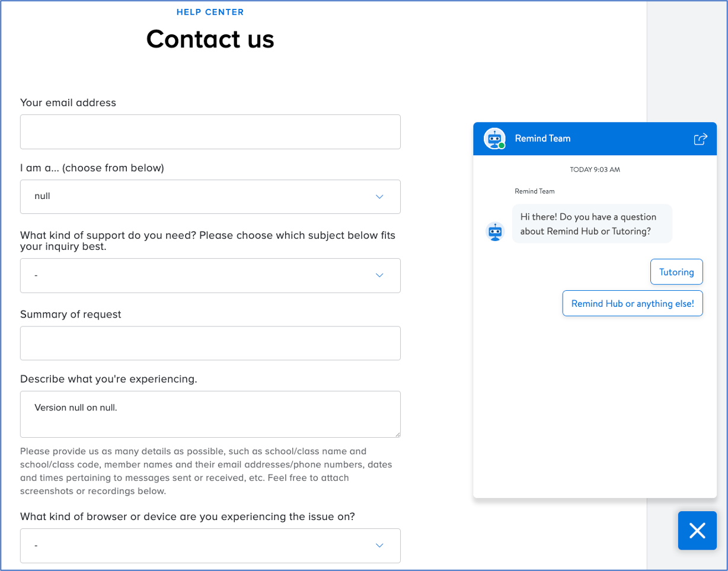Click chevron arrow in browser or device dropdown

coord(379,546)
